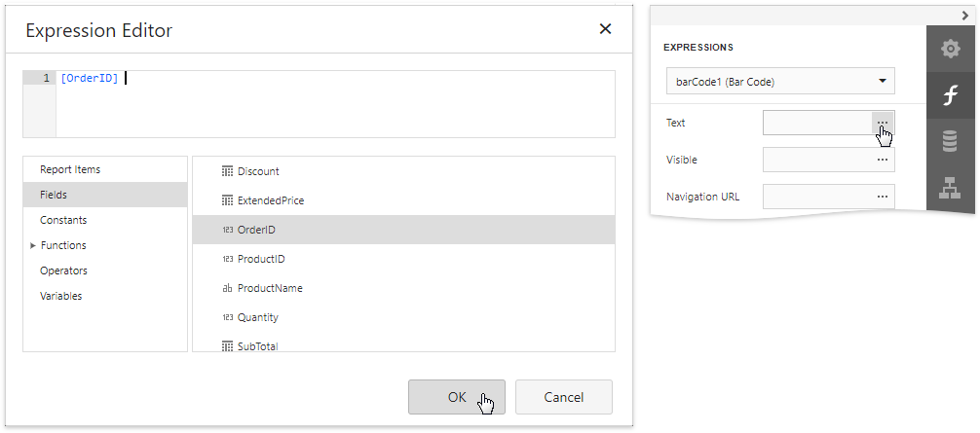Collapse the side panel with the chevron
Viewport: 980px width, 433px height.
click(x=964, y=15)
